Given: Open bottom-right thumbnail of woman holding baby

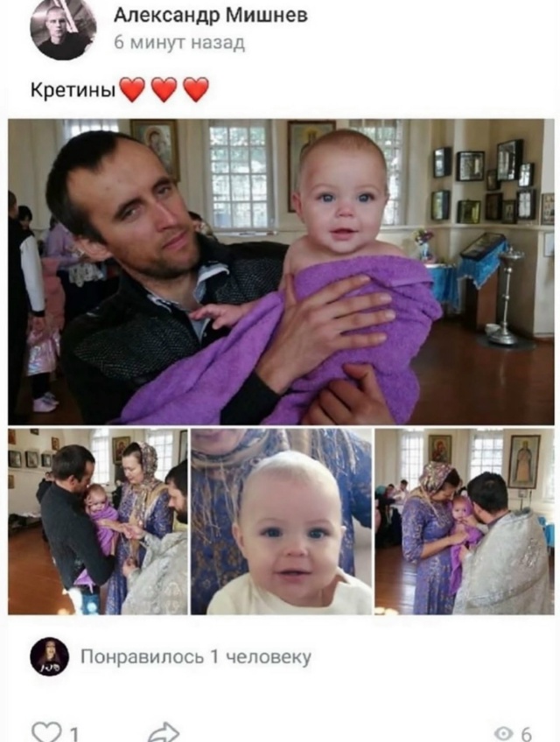Looking at the screenshot, I should click(465, 521).
